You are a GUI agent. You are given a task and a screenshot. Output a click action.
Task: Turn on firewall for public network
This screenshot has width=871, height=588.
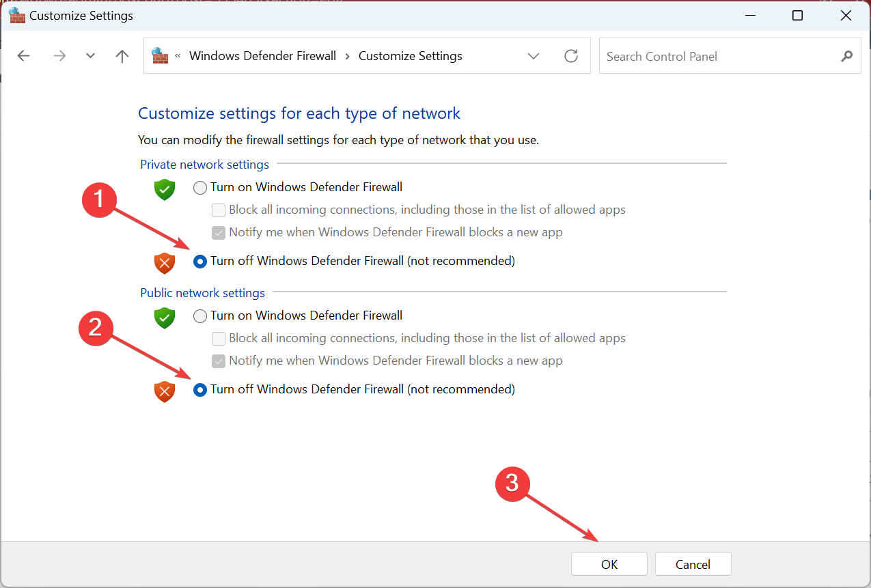point(200,316)
